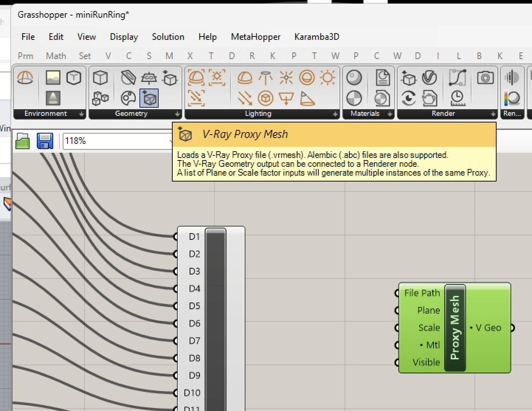Select the camera icon in Render panel
This screenshot has width=532, height=411.
tap(486, 78)
